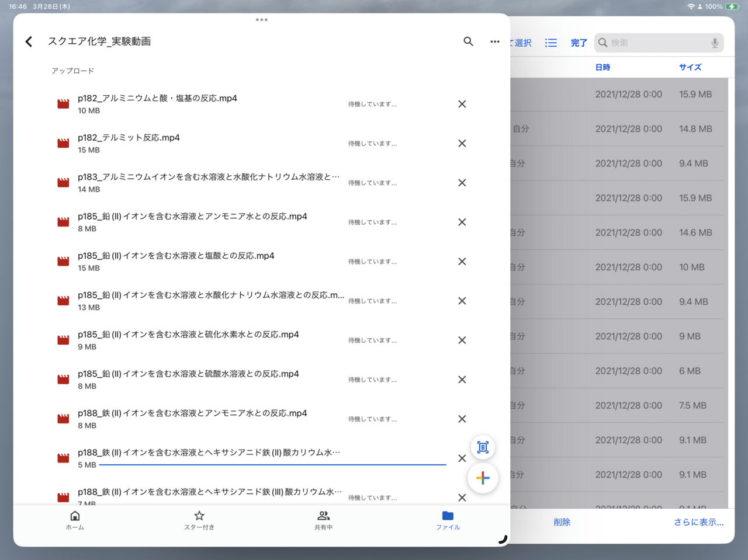
Task: Open the 共有中 tab
Action: click(x=324, y=520)
